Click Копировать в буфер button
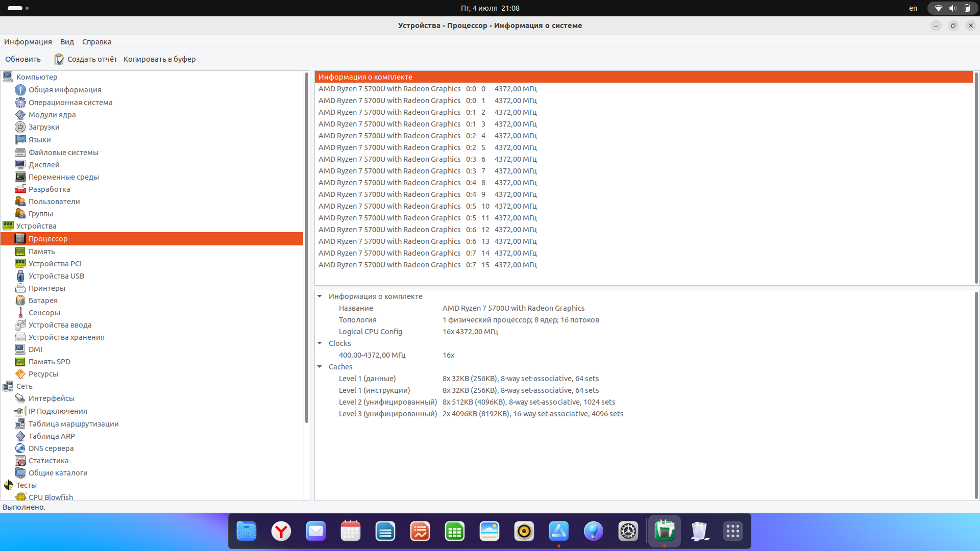Image resolution: width=980 pixels, height=551 pixels. (159, 59)
